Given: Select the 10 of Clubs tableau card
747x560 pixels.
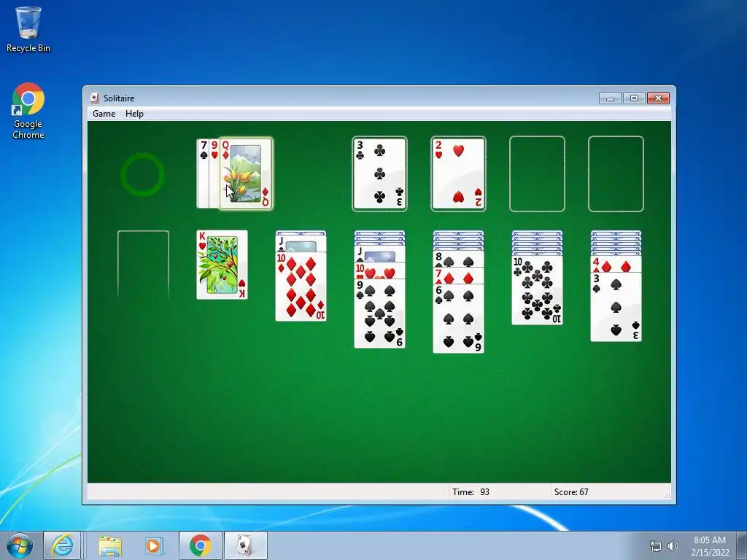Looking at the screenshot, I should tap(538, 290).
